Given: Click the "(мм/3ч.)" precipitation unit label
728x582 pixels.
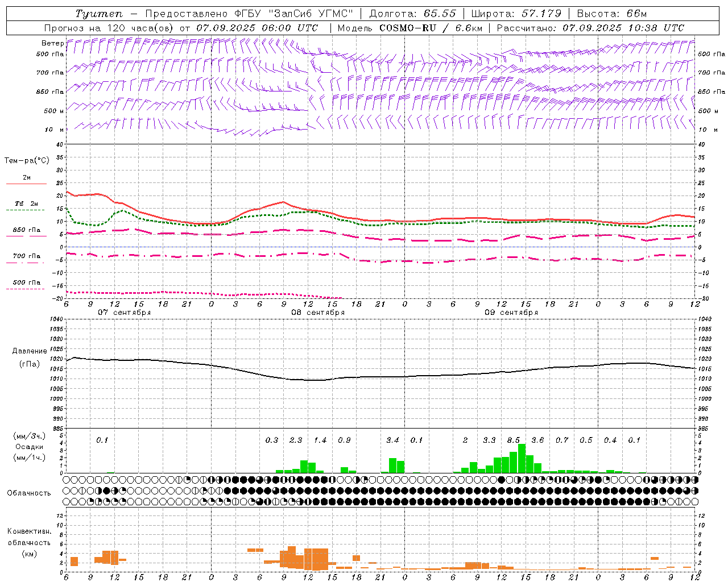Looking at the screenshot, I should pos(30,436).
